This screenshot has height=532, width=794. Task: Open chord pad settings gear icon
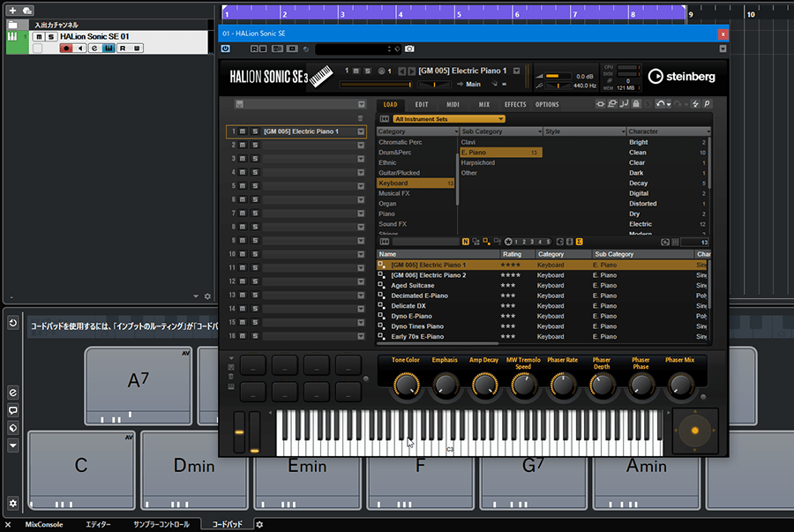click(12, 503)
